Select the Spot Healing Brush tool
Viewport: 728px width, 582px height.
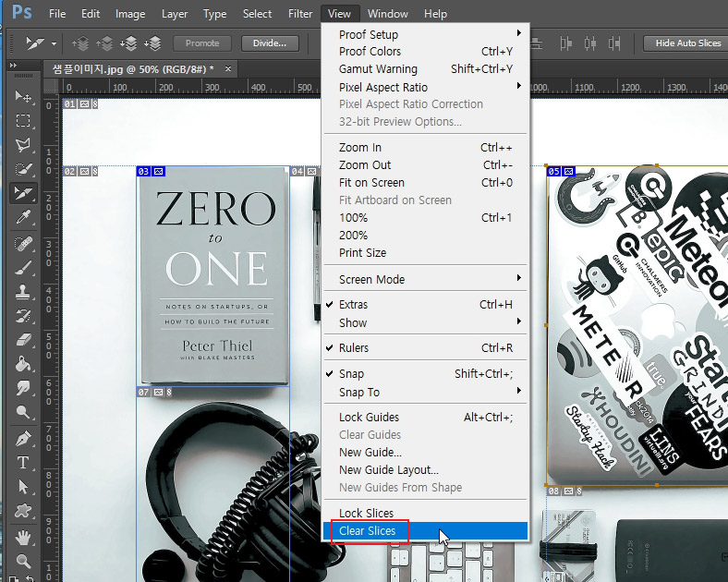pos(23,242)
